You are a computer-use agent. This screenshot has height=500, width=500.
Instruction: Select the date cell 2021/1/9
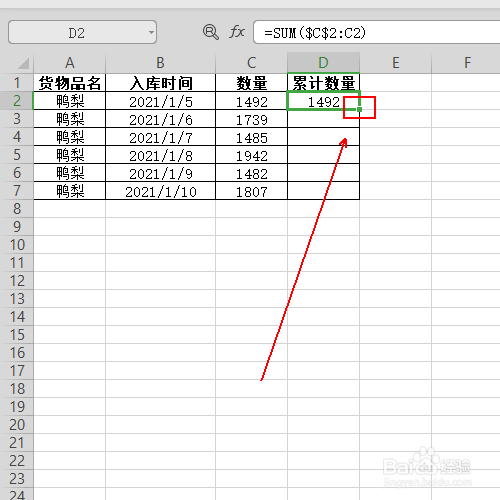161,173
